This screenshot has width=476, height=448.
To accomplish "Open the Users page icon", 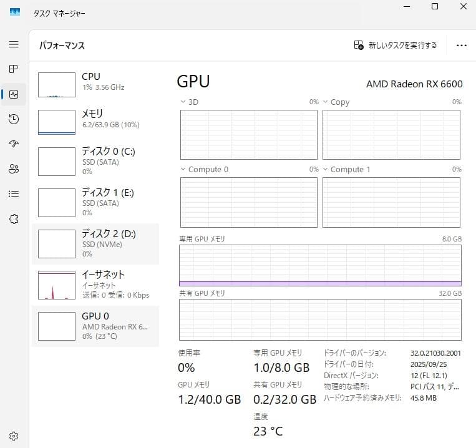I will [x=14, y=168].
